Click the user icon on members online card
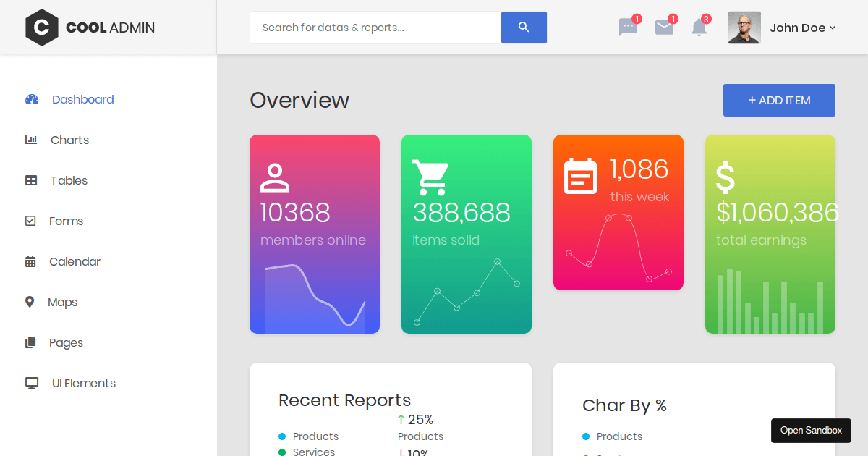 [x=275, y=178]
